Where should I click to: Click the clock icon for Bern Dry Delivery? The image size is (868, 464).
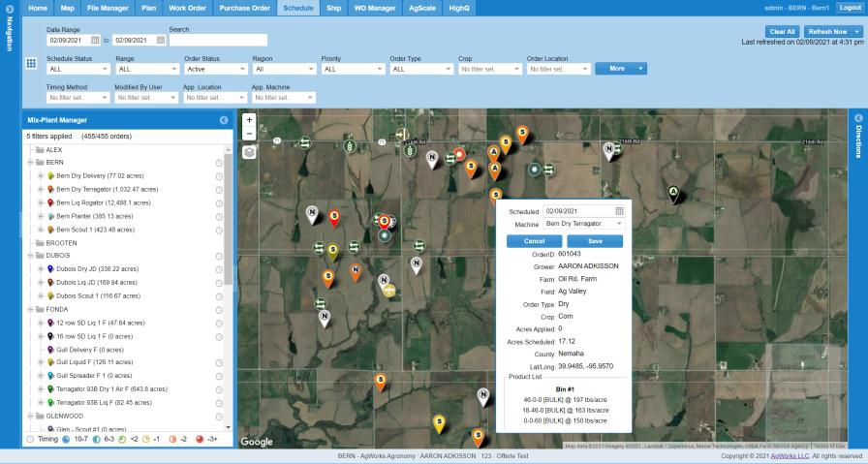(x=219, y=176)
